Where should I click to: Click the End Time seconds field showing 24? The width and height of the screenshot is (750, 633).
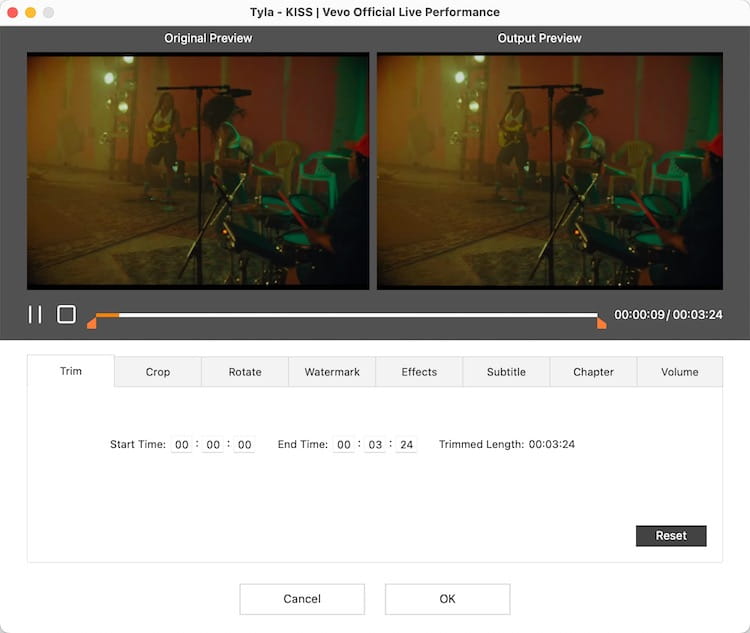(x=407, y=444)
